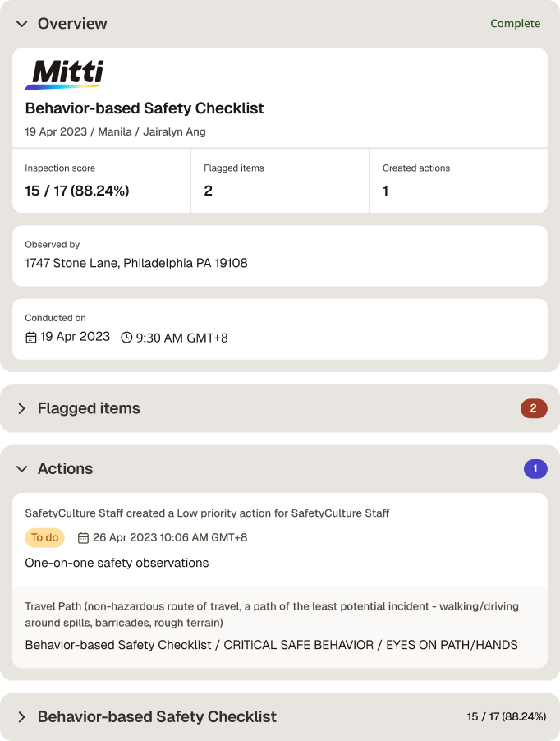
Task: Click the CRITICAL SAFE BEHAVIOR breadcrumb path
Action: click(x=272, y=645)
